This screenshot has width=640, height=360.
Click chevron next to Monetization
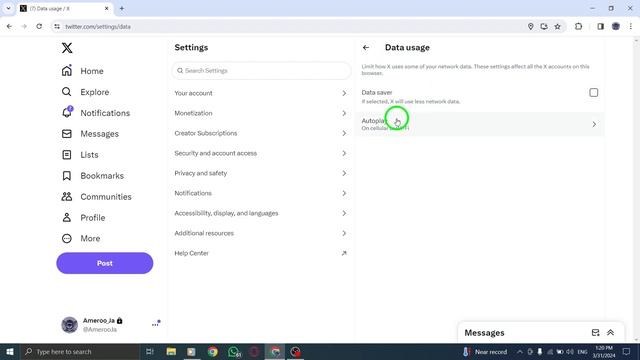(x=344, y=113)
